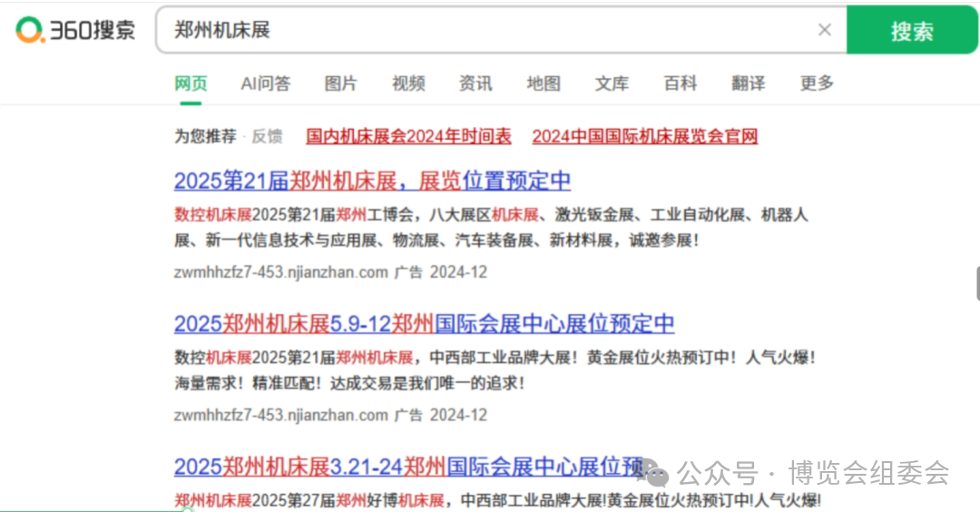This screenshot has height=512, width=980.
Task: Open the 视频 tab
Action: (x=408, y=84)
